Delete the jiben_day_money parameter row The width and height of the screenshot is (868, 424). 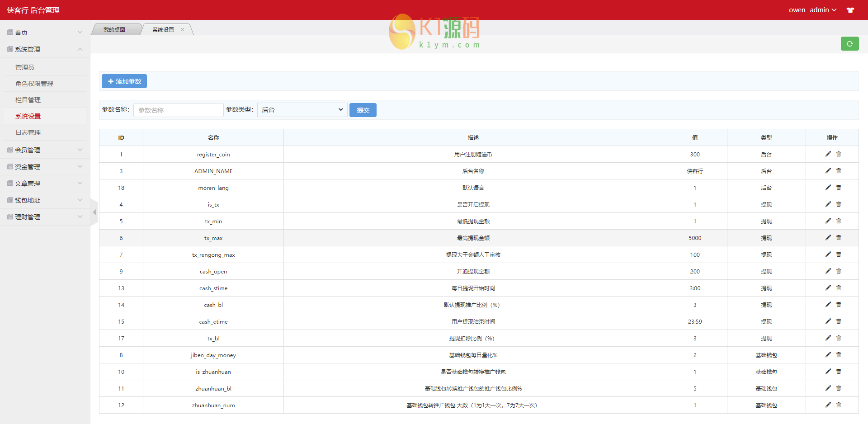click(x=839, y=355)
